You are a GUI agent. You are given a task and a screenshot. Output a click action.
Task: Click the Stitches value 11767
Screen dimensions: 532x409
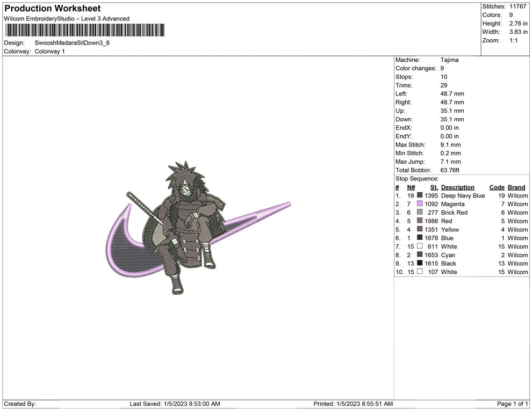pos(517,6)
